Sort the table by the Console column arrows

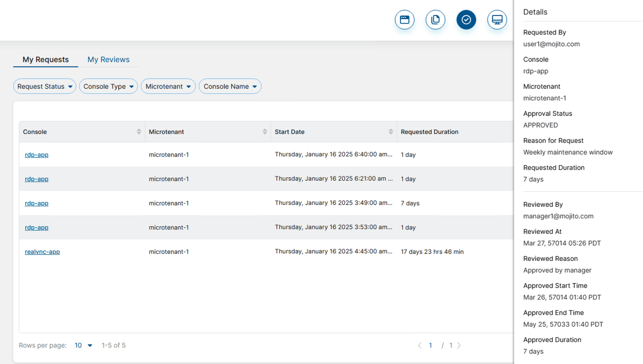[139, 132]
